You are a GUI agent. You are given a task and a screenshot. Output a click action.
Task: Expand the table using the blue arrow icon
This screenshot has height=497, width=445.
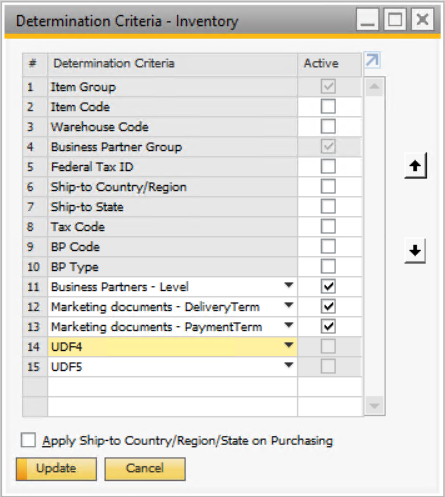pyautogui.click(x=372, y=60)
